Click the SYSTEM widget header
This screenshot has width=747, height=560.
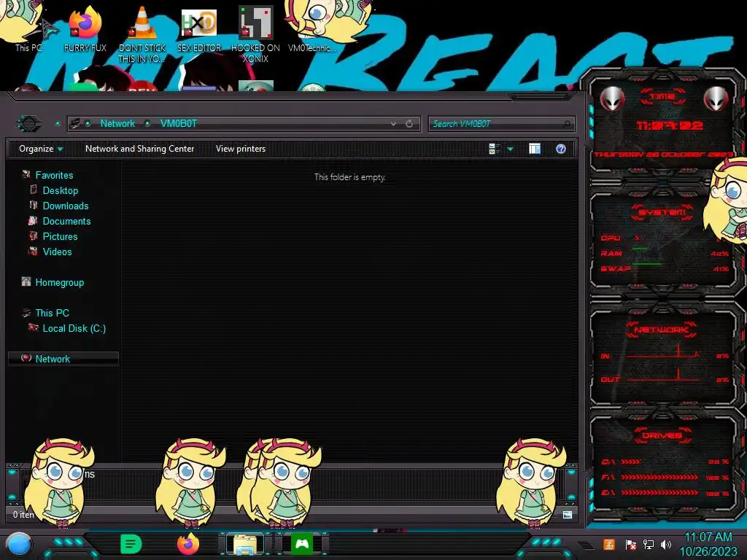pos(662,212)
